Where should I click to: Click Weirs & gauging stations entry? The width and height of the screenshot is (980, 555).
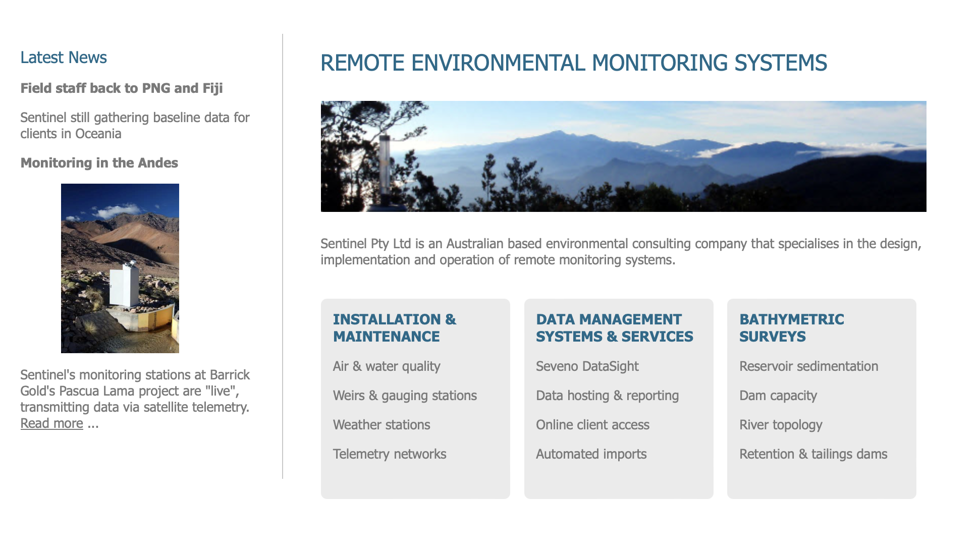tap(405, 396)
